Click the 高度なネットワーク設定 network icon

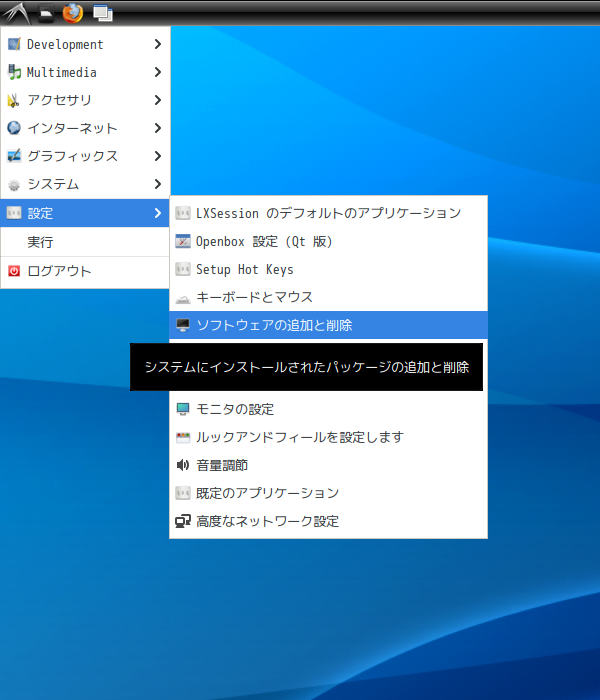[x=183, y=521]
